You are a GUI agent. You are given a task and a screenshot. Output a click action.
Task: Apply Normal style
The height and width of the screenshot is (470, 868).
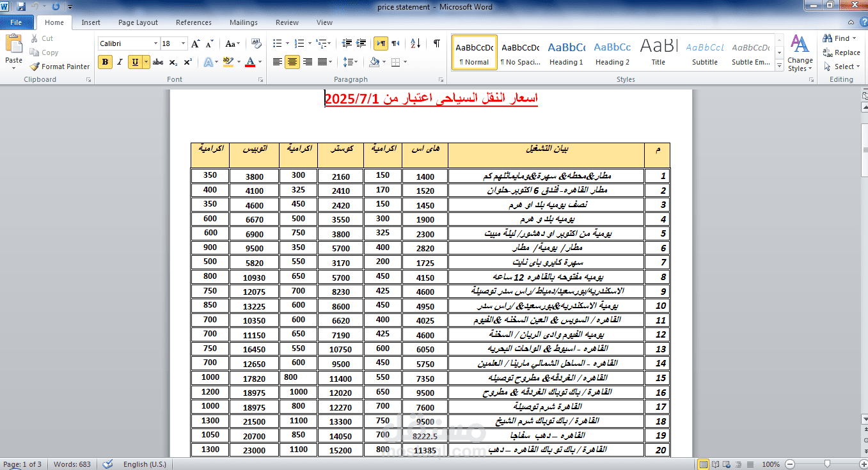pyautogui.click(x=474, y=53)
